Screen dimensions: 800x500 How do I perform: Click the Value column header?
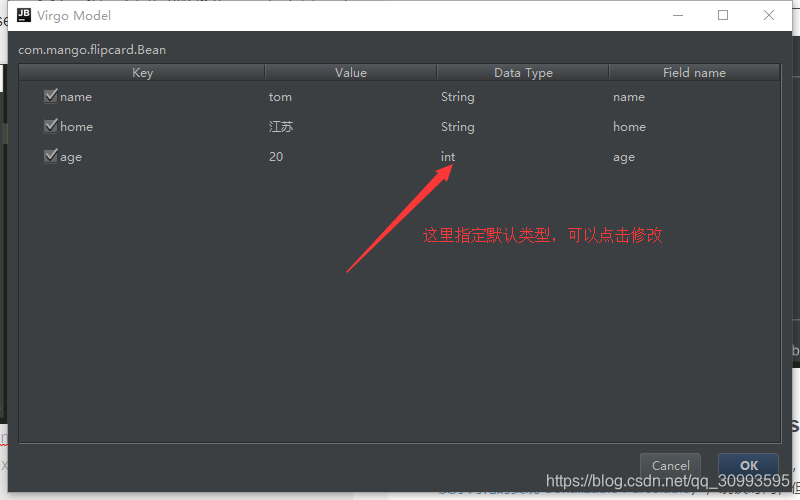(351, 72)
